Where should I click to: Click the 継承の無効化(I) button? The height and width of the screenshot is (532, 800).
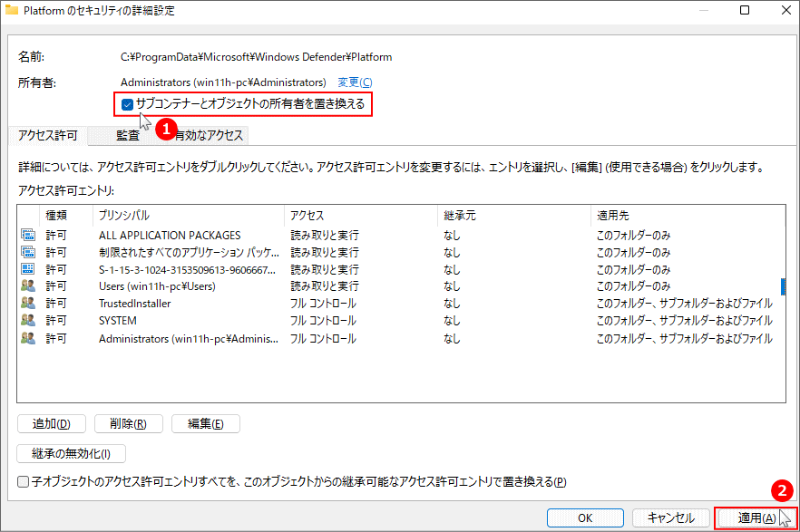coord(71,453)
